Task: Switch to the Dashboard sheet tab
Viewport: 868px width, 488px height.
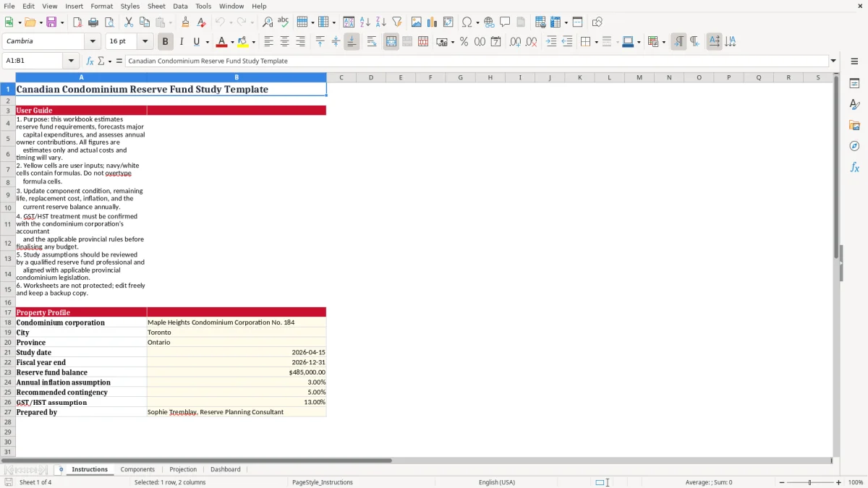Action: 226,469
